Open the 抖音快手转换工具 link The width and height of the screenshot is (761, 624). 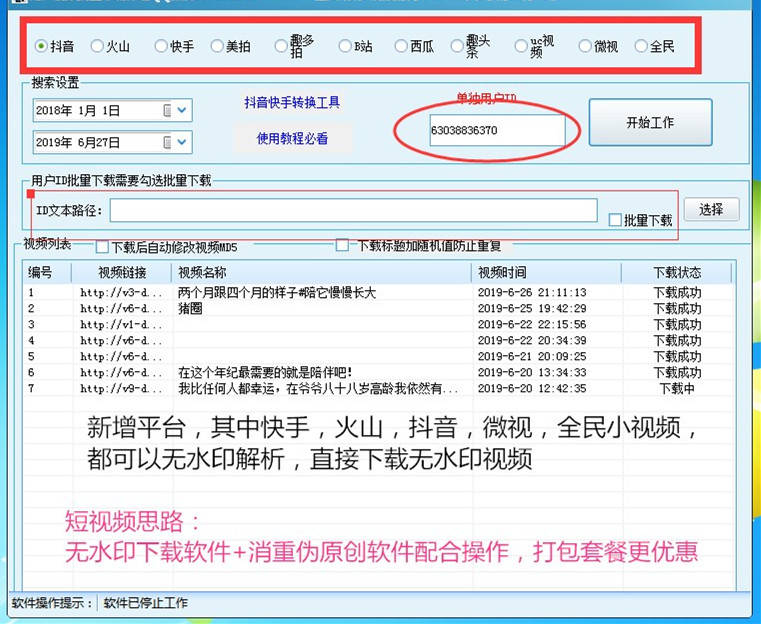(292, 102)
